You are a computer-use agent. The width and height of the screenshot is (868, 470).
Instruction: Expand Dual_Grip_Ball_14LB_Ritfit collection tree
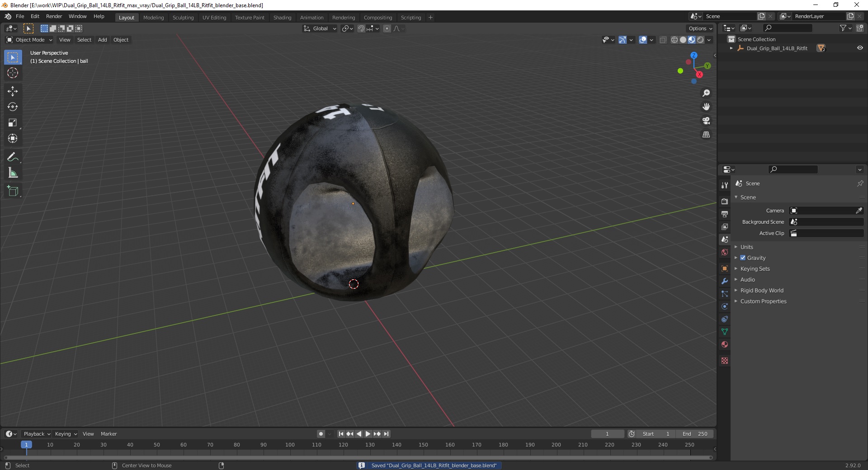731,48
